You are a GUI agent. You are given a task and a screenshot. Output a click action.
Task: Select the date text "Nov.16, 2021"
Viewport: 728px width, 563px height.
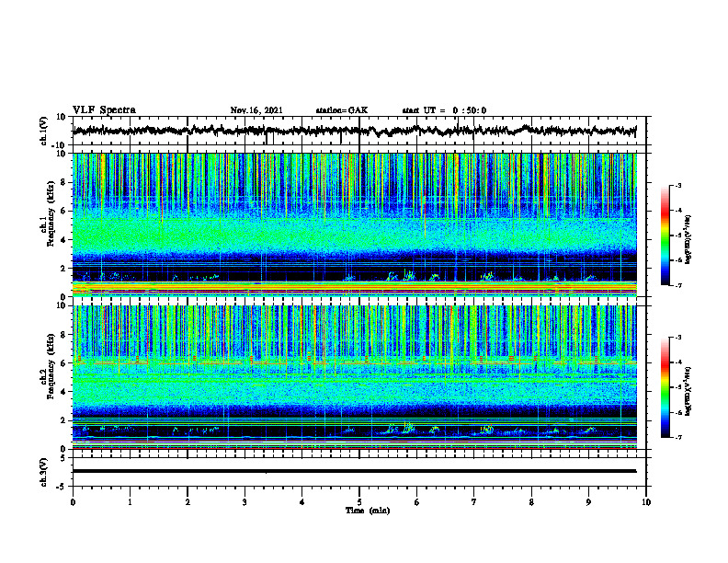pyautogui.click(x=256, y=110)
